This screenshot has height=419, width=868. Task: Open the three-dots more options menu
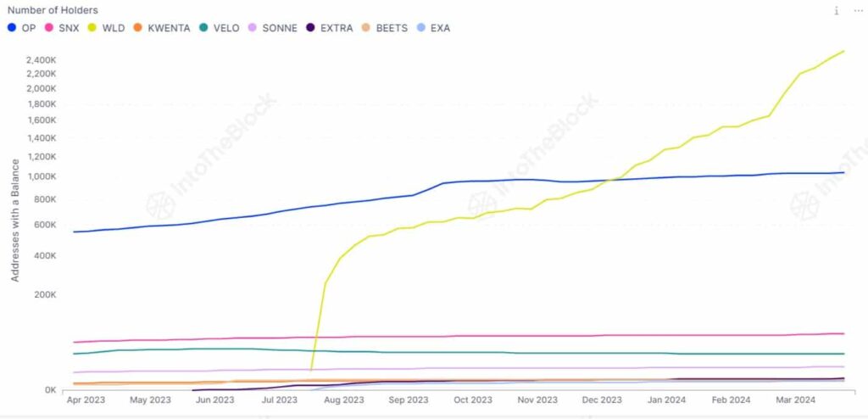point(856,11)
